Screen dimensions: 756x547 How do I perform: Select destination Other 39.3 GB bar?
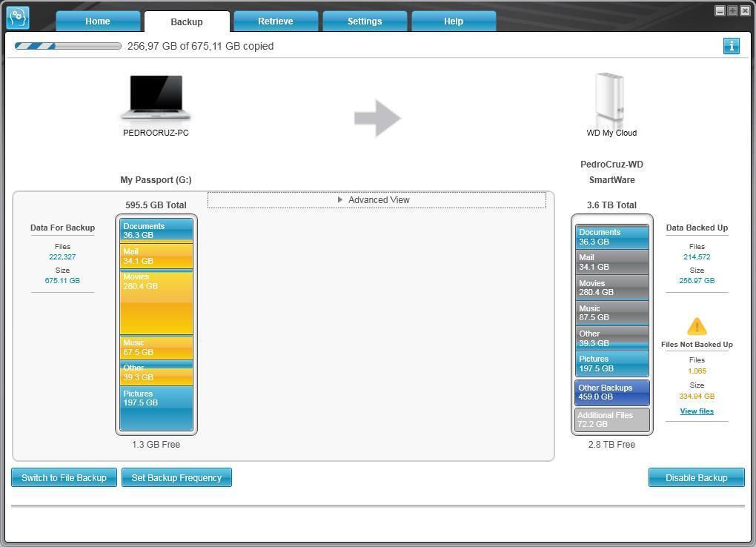611,338
